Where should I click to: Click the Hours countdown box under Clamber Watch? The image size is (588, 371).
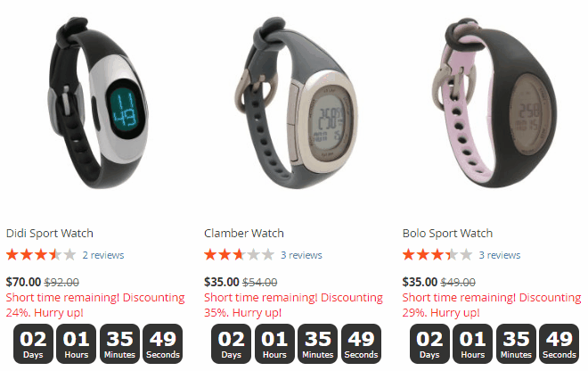click(274, 344)
